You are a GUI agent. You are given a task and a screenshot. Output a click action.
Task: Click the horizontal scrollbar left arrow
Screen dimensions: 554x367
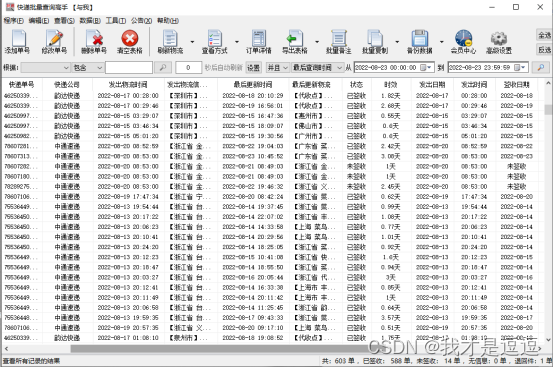(x=6, y=349)
